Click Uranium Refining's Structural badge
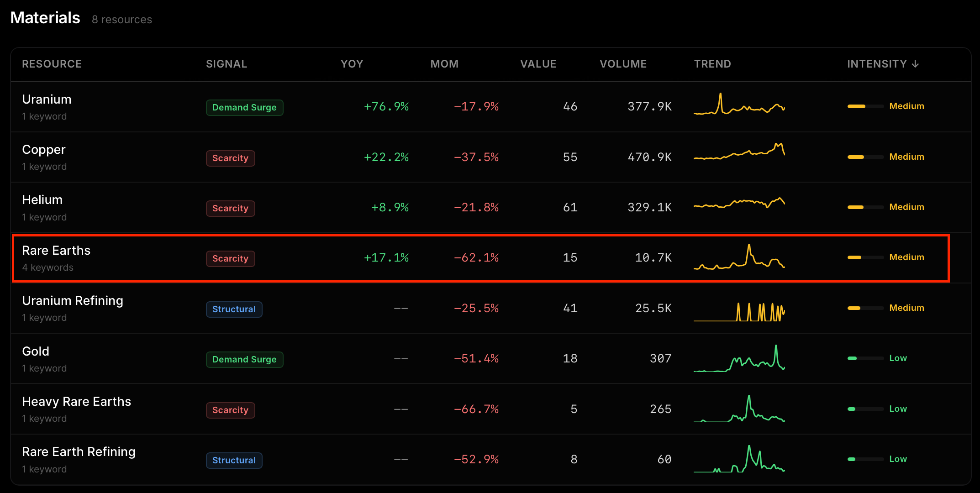Screen dimensions: 980x493 (x=234, y=309)
